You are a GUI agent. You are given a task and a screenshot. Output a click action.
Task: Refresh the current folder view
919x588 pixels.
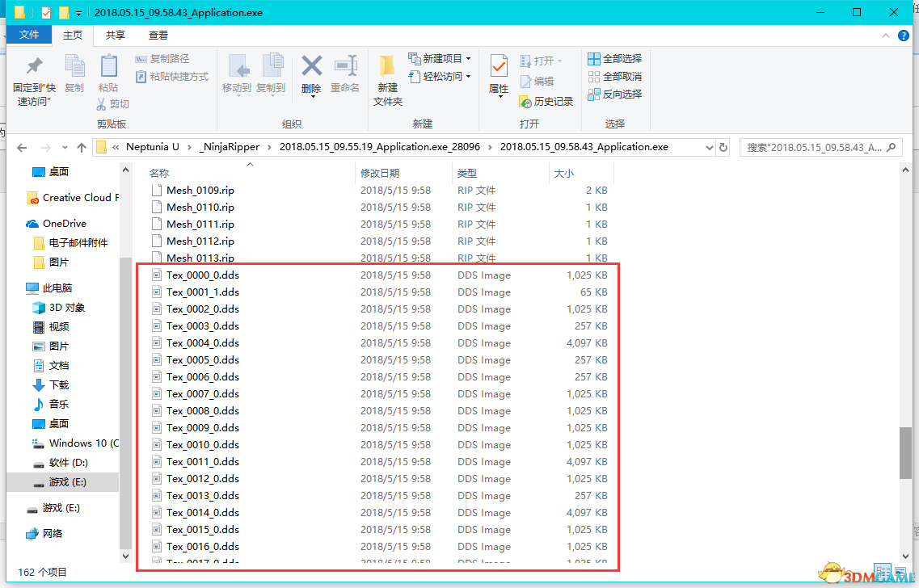(x=723, y=148)
